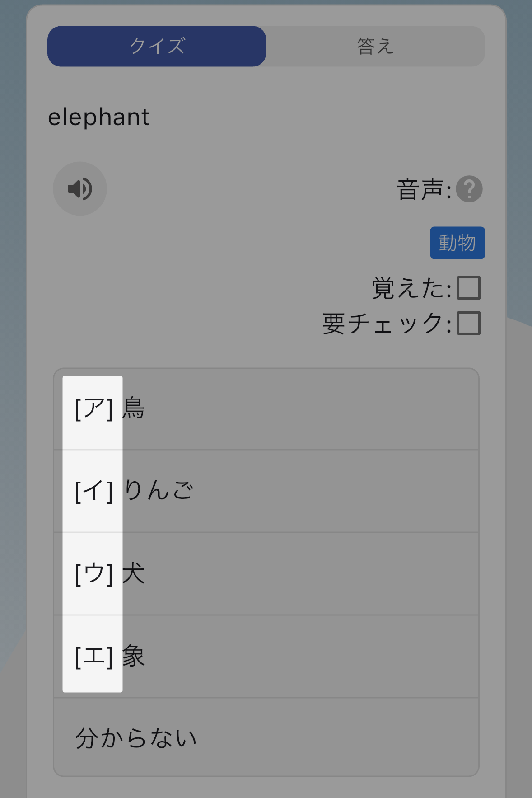Choose answer 鳥
The width and height of the screenshot is (532, 798).
point(266,409)
